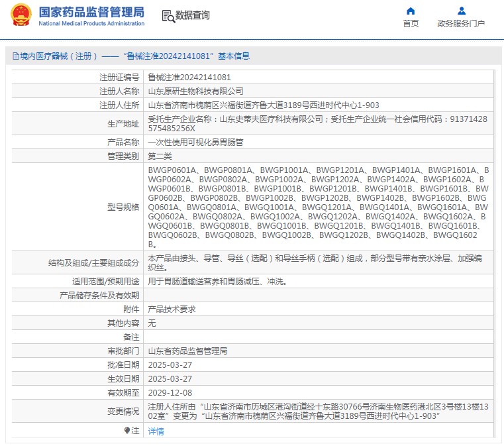
Task: Click the 注册人名称 row label
Action: coord(119,91)
